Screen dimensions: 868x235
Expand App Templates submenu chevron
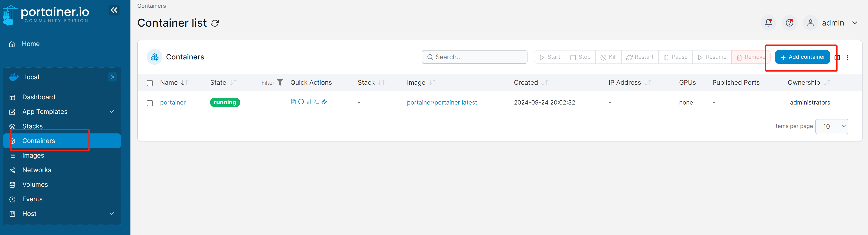(x=112, y=111)
